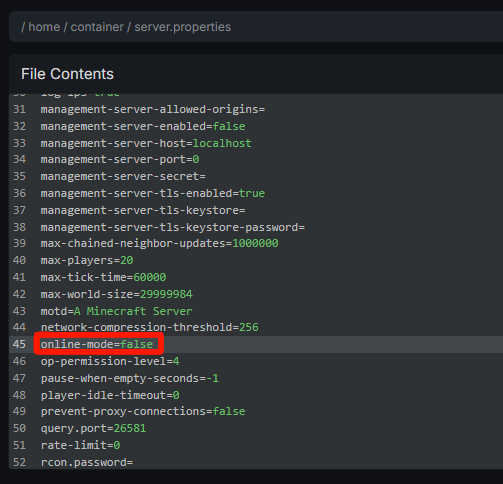Click line number 52 in gutter
503x484 pixels.
pyautogui.click(x=19, y=462)
